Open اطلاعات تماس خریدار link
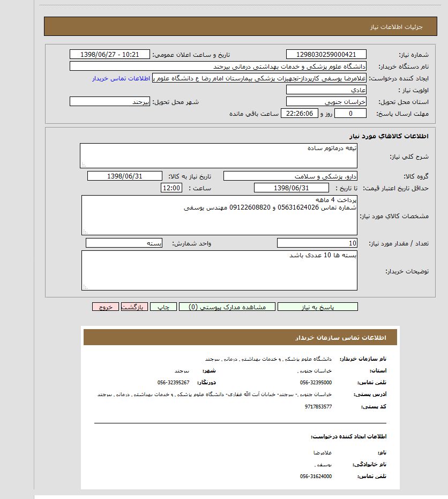The width and height of the screenshot is (448, 499). pos(121,78)
